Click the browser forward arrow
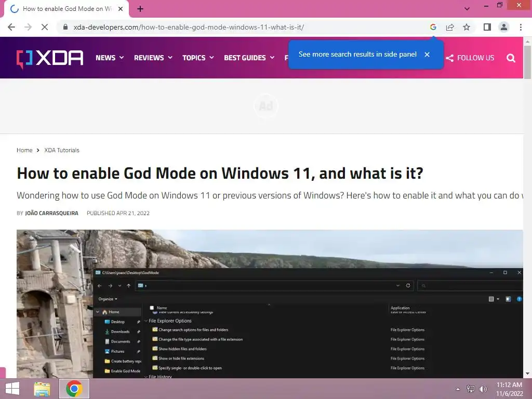Viewport: 532px width, 399px height. tap(28, 27)
